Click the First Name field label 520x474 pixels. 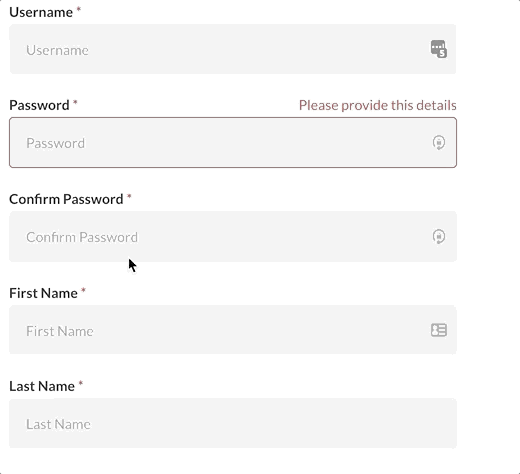[x=43, y=293]
